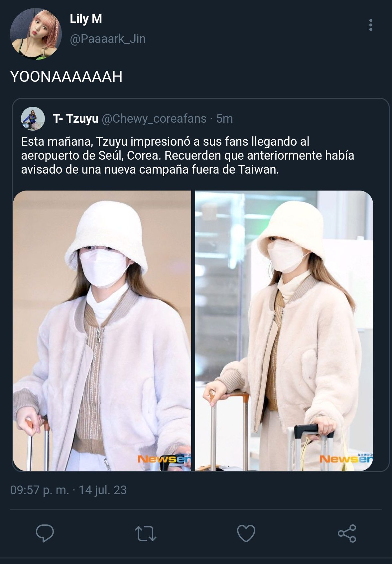Open the right airport photo with suitcase

pos(284,331)
